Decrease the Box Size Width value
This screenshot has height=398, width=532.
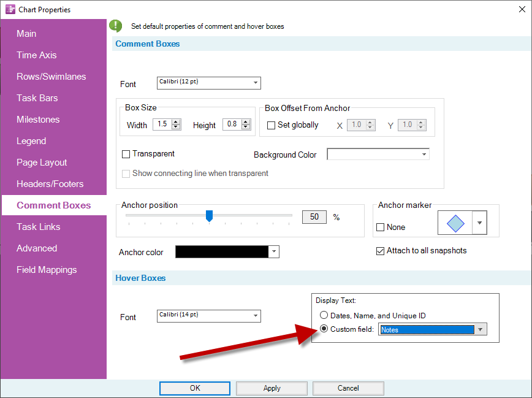pos(176,127)
